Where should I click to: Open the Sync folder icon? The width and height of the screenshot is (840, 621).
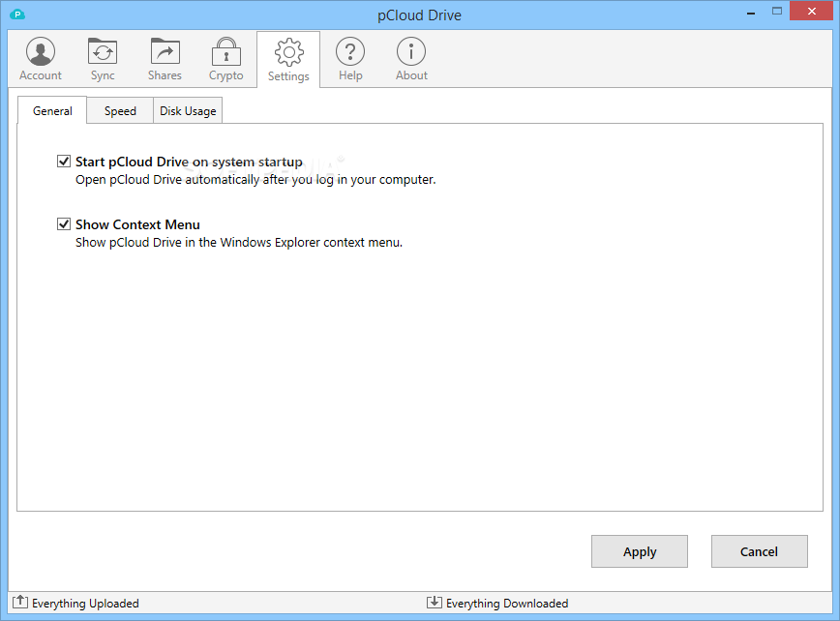(x=103, y=52)
